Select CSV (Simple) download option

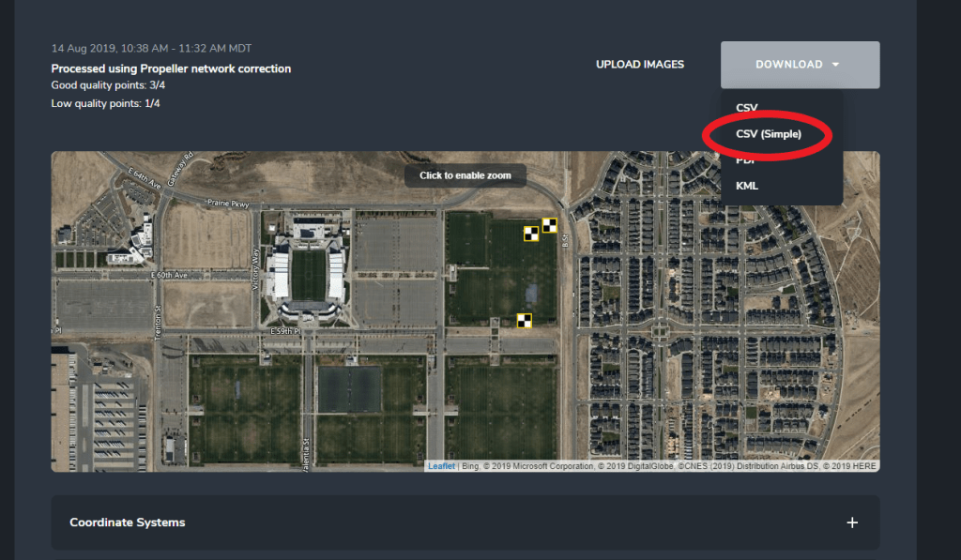pos(769,133)
